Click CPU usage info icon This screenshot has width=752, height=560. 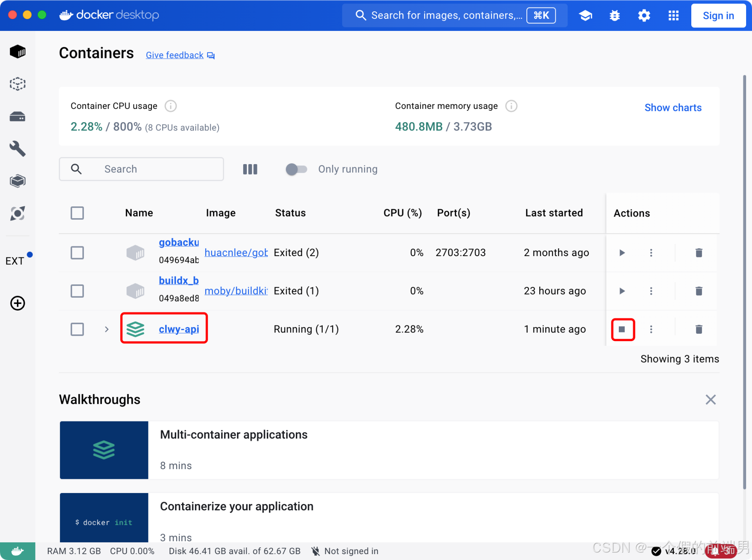tap(171, 106)
